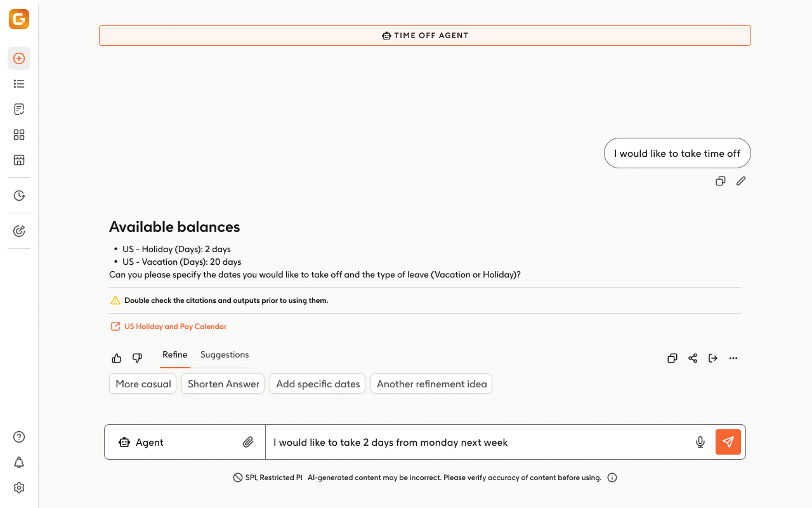Click the orange G app logo

[x=19, y=19]
